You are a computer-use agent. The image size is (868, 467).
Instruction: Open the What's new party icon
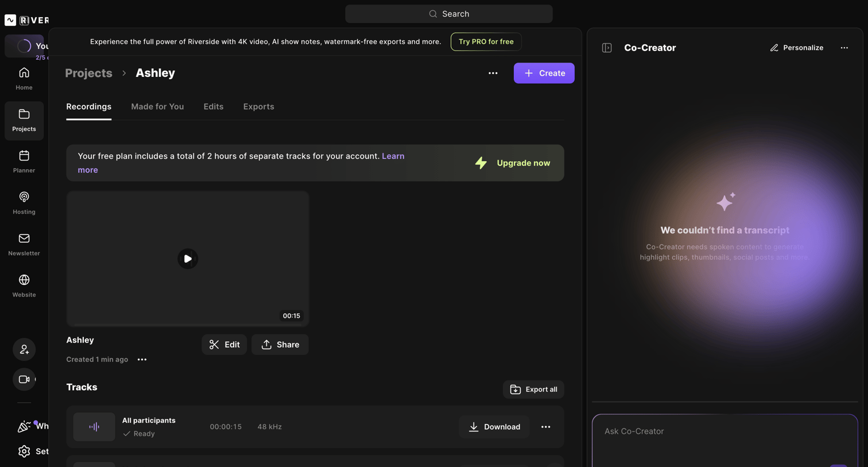(x=24, y=426)
